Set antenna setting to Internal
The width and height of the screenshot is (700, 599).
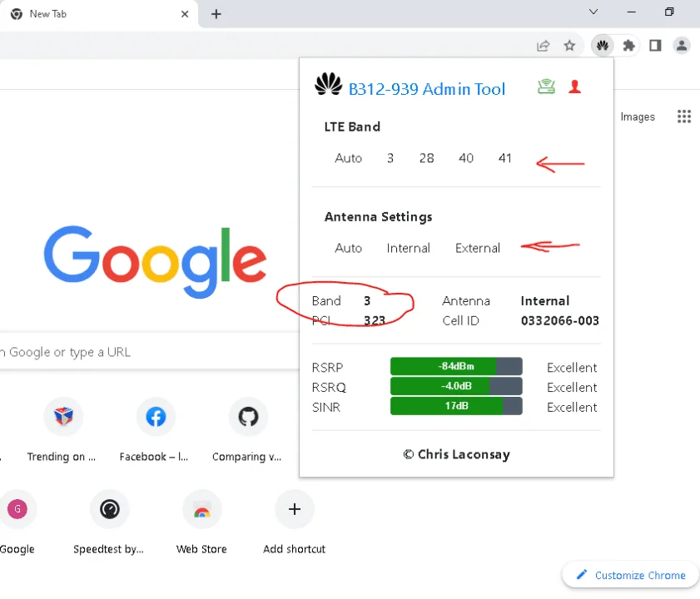(408, 248)
